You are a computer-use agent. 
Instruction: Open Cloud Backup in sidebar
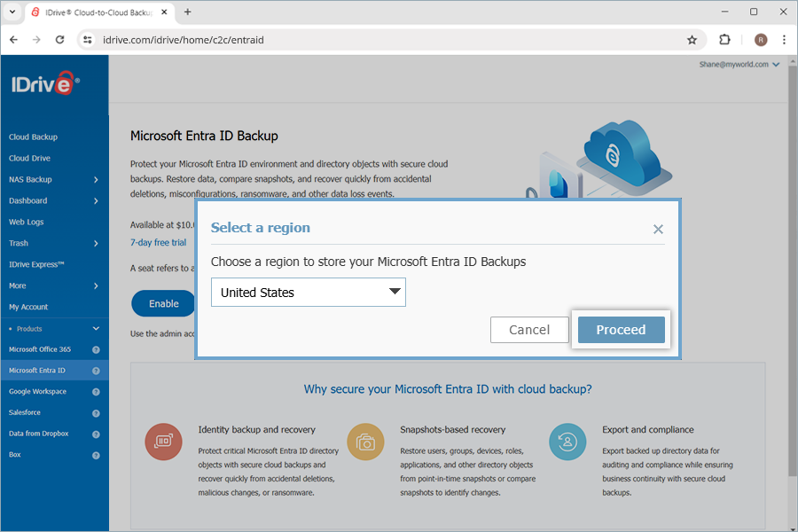pyautogui.click(x=33, y=137)
